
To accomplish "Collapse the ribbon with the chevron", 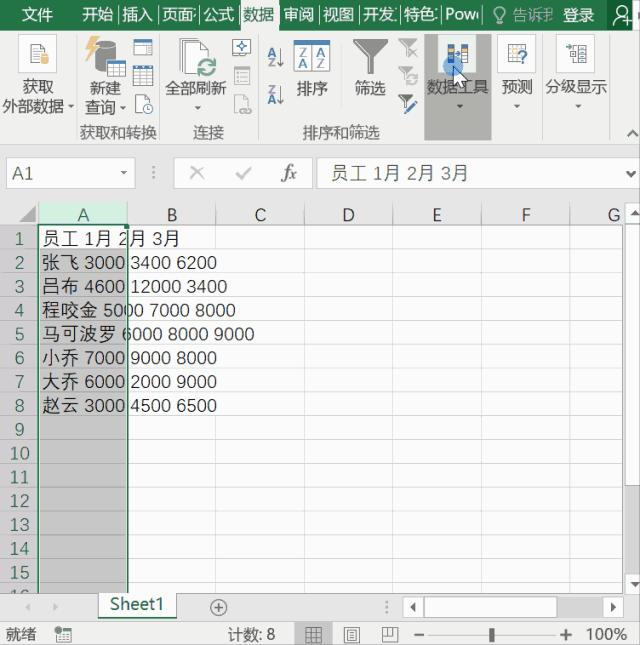I will pos(632,133).
